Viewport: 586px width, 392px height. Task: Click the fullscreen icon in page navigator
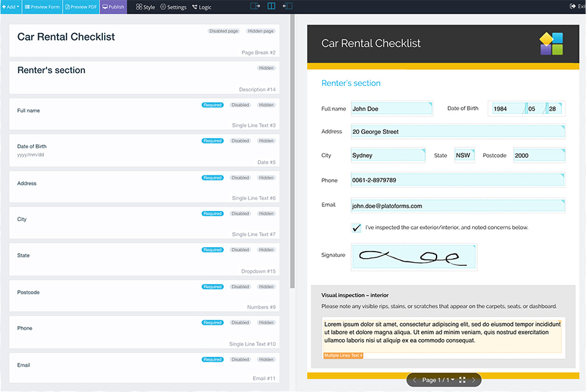click(462, 380)
